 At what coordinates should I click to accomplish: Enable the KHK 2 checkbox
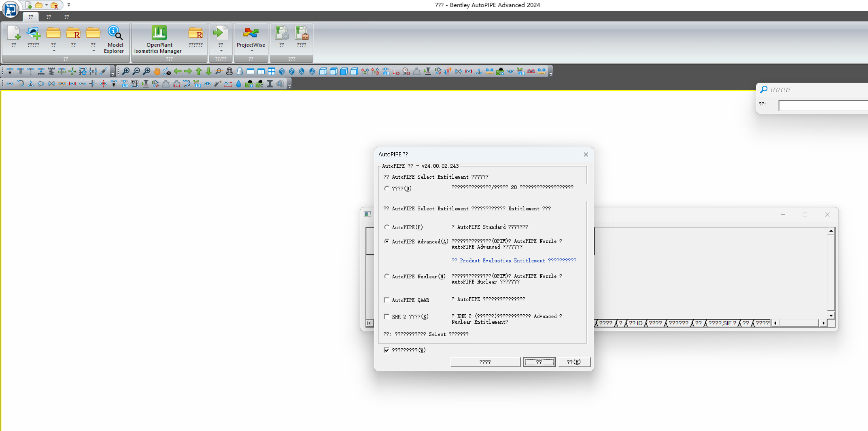pyautogui.click(x=386, y=317)
